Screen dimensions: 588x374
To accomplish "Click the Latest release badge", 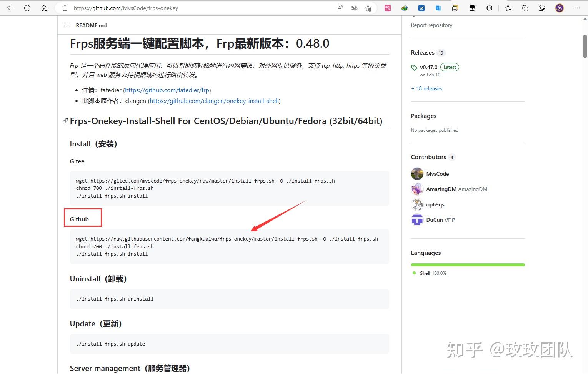I will click(450, 67).
